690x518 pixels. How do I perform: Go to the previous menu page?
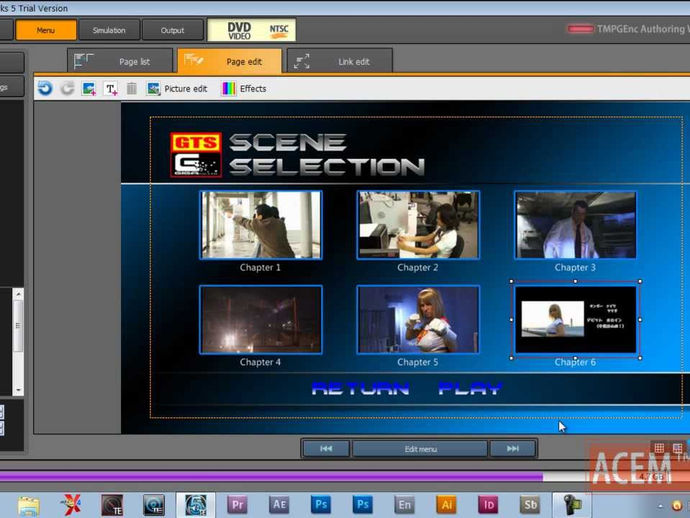[326, 448]
